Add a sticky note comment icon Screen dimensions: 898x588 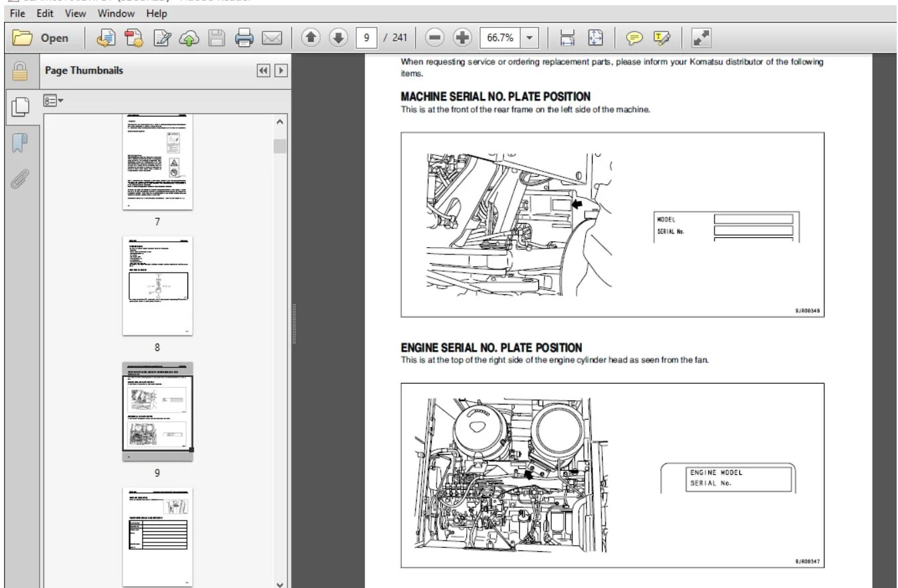(633, 38)
